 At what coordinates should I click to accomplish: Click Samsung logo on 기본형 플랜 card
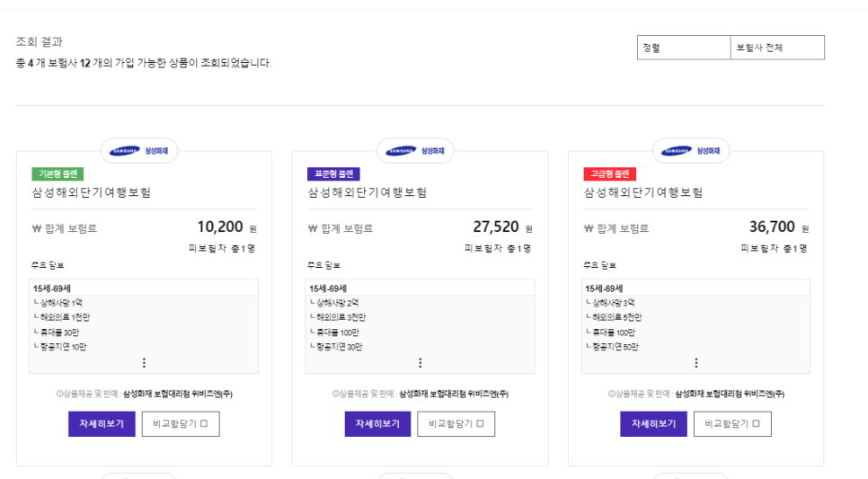click(139, 151)
